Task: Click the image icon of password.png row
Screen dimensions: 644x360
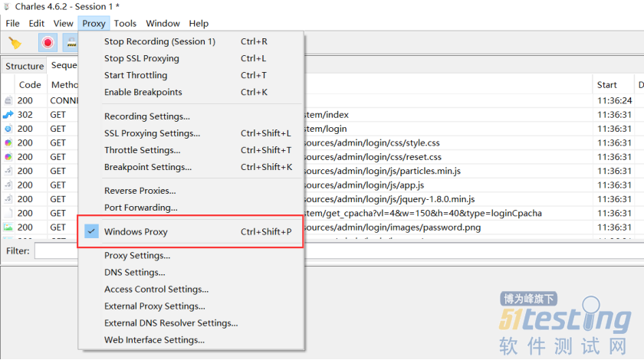Action: pyautogui.click(x=8, y=227)
